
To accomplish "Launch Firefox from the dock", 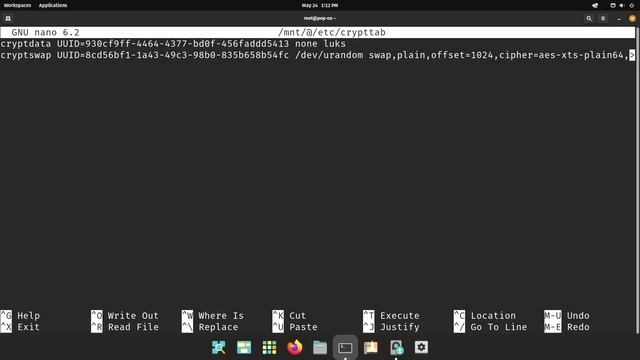I will click(295, 347).
